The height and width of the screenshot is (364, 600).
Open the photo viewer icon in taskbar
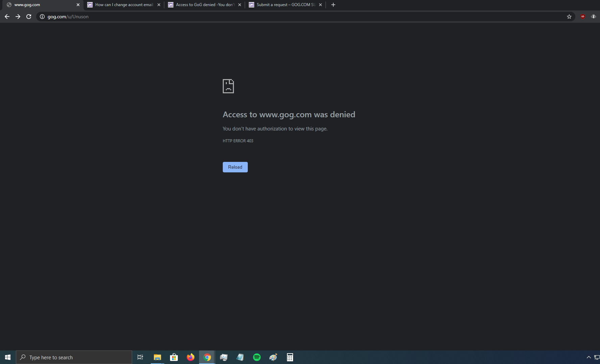pos(224,357)
